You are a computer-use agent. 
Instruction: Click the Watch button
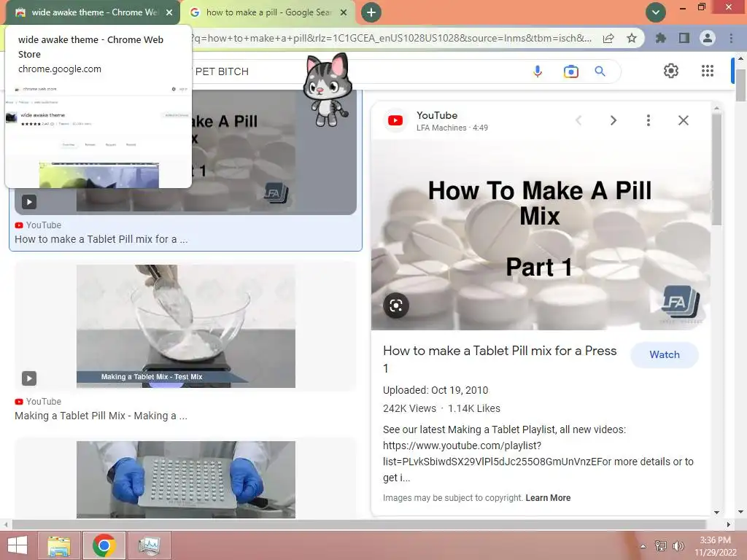[x=665, y=355]
